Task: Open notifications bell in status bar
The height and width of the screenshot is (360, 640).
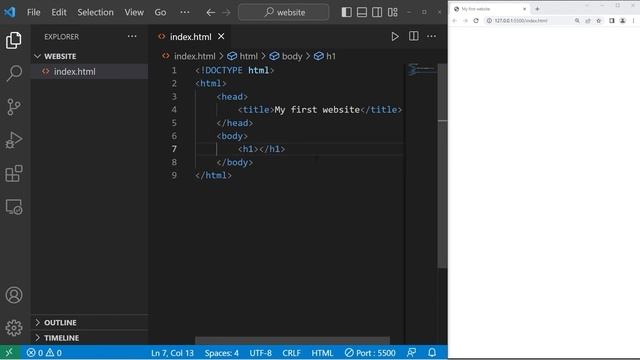Action: click(x=432, y=353)
